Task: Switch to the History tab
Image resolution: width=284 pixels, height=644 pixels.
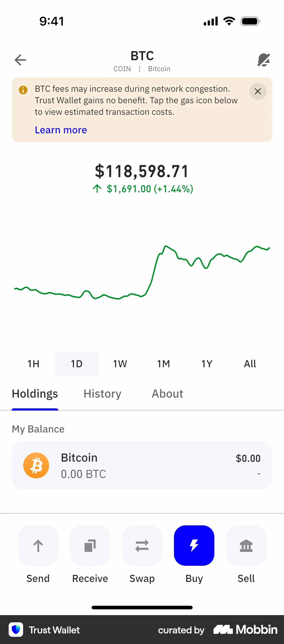Action: point(102,394)
